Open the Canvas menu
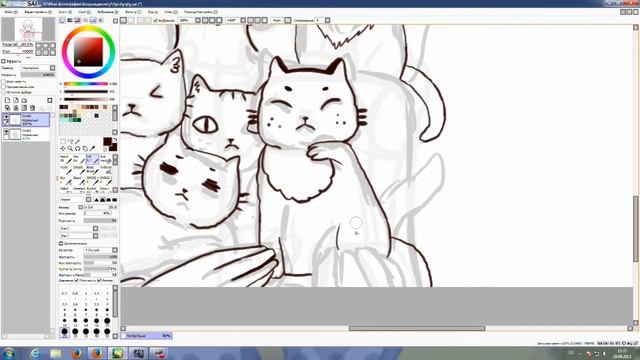 tap(64, 12)
